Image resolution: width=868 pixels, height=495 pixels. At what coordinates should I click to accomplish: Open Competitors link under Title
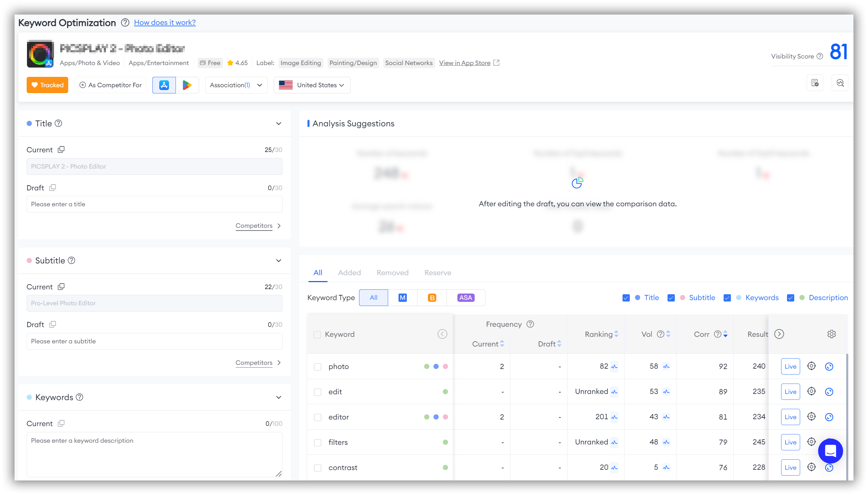pos(254,226)
